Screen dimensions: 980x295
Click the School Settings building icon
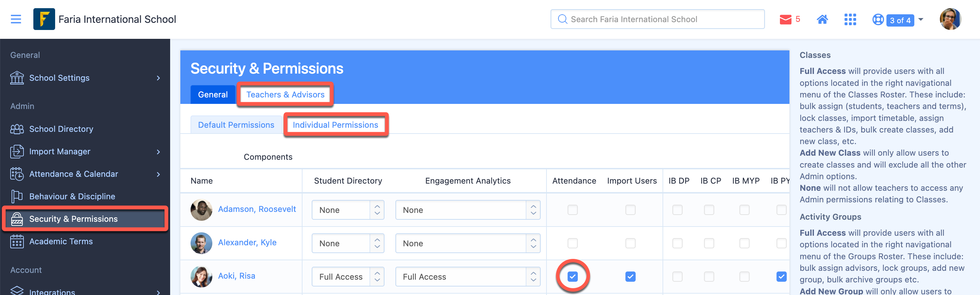pyautogui.click(x=17, y=78)
